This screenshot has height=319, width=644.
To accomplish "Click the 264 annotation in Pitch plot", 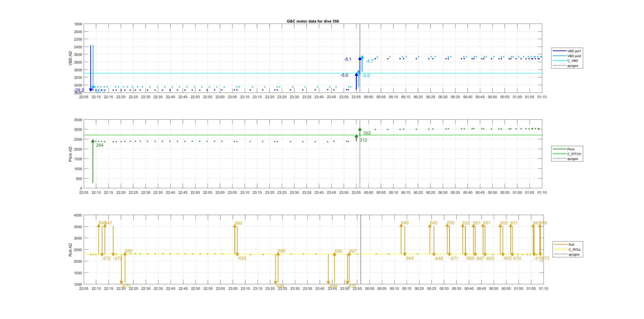I will click(100, 145).
